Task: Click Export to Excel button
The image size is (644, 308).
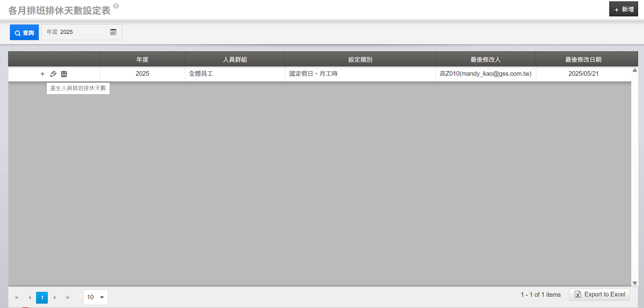Action: pyautogui.click(x=599, y=295)
